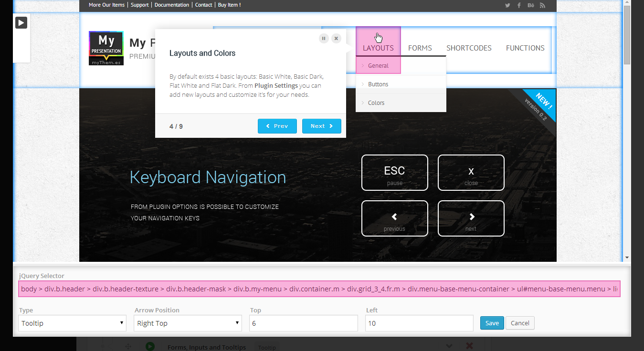644x351 pixels.
Task: Click the previous arrow key box
Action: pyautogui.click(x=395, y=218)
